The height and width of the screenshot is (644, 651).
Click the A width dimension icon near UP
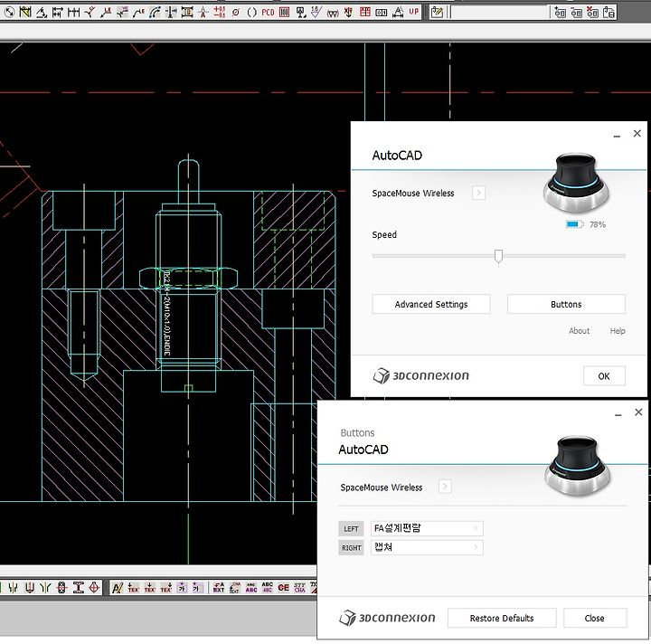pos(398,12)
